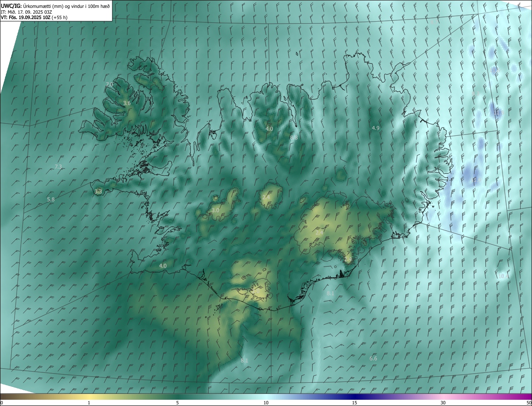Screen dimensions: 532x406
Task: Click the 2.4 value in central Vatnajökull
Action: click(x=319, y=233)
